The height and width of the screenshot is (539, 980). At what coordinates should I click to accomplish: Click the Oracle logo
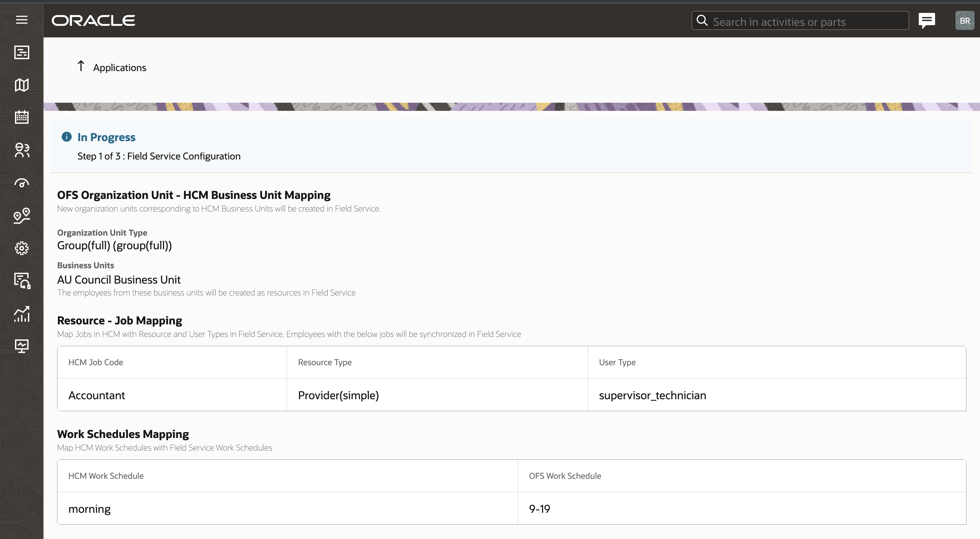point(94,20)
